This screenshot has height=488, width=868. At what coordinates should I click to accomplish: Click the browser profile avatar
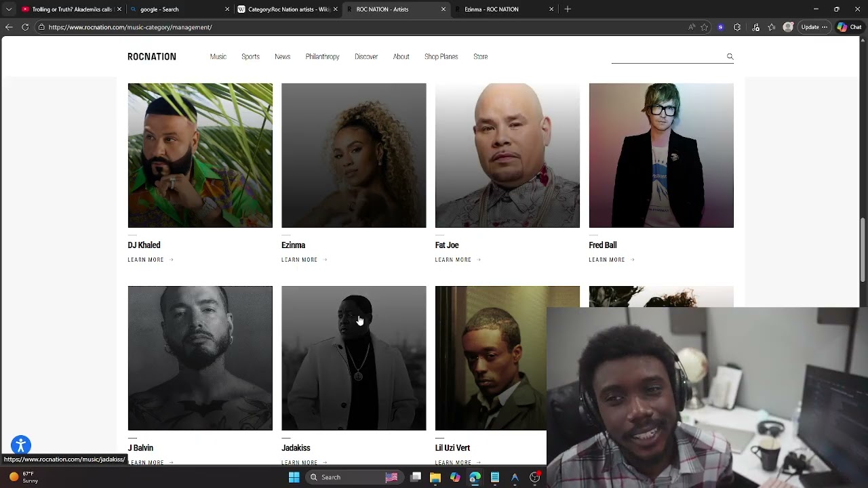tap(788, 27)
